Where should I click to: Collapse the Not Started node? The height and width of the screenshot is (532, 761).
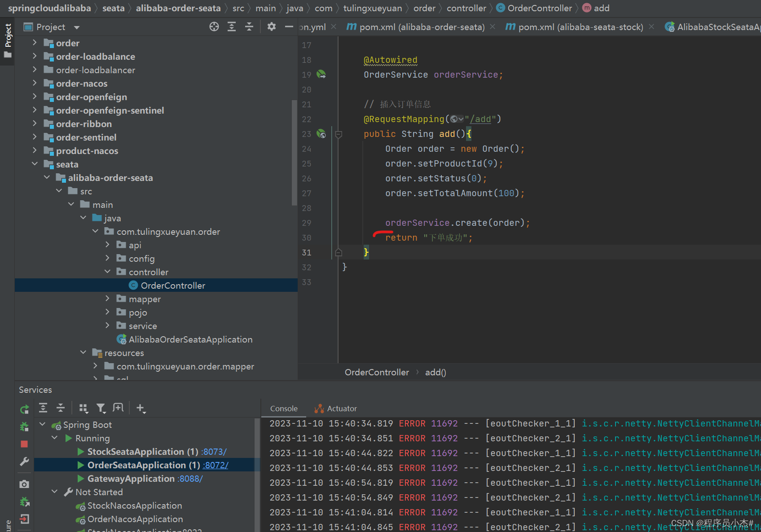coord(54,492)
